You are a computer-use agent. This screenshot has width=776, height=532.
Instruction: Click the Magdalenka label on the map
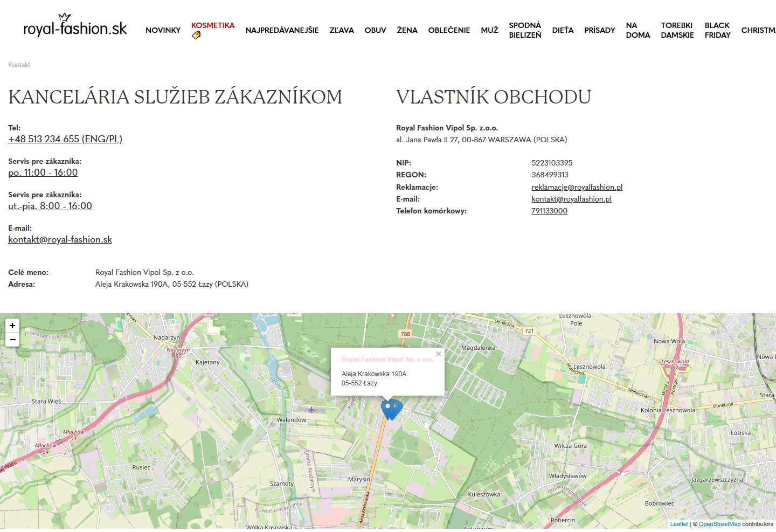[478, 348]
